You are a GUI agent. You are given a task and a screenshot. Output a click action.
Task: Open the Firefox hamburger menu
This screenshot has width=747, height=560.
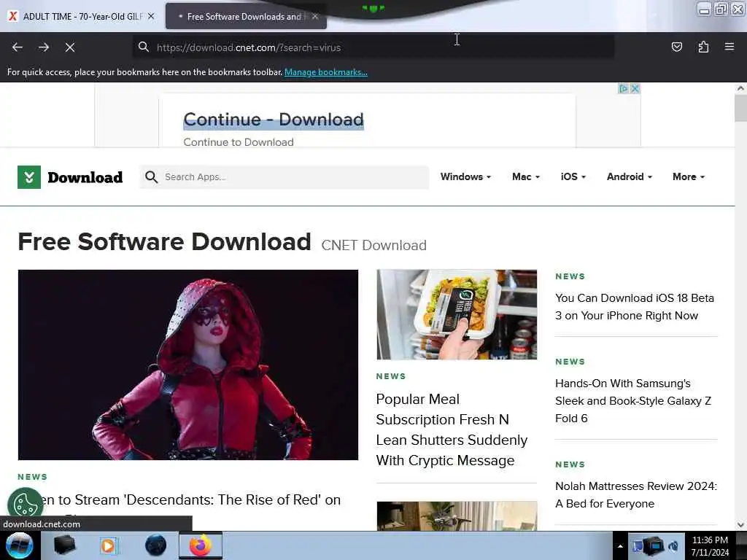(x=729, y=47)
